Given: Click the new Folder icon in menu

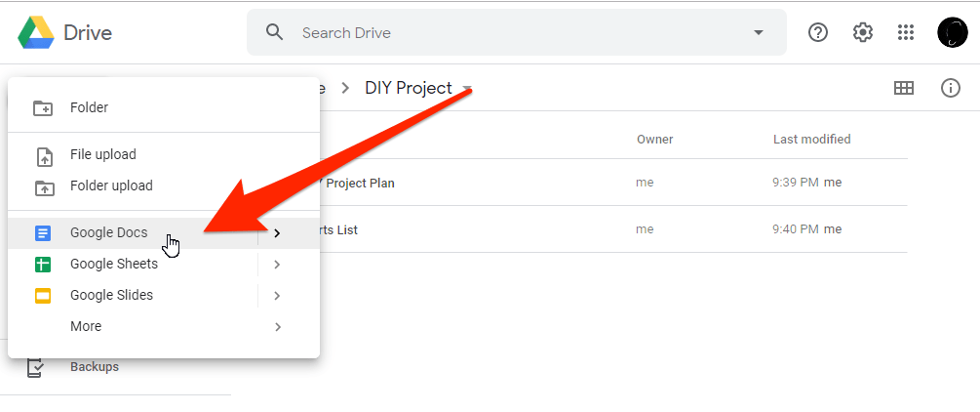Looking at the screenshot, I should [43, 107].
